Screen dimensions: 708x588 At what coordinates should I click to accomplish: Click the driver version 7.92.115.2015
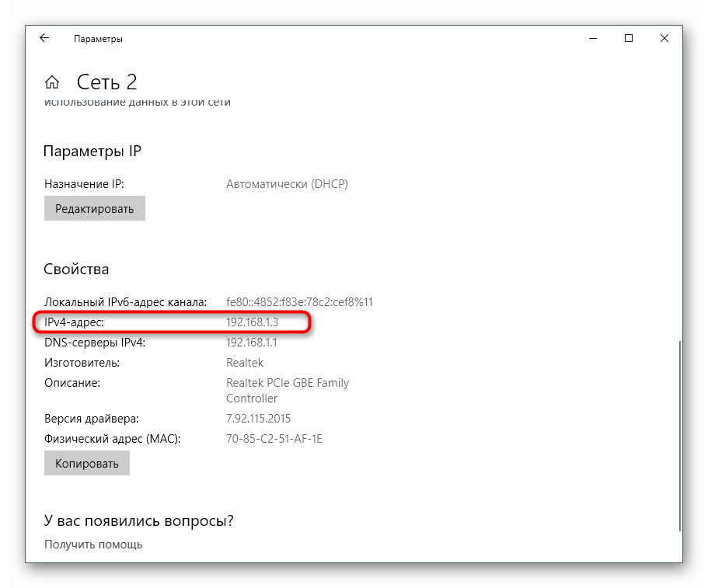[258, 419]
